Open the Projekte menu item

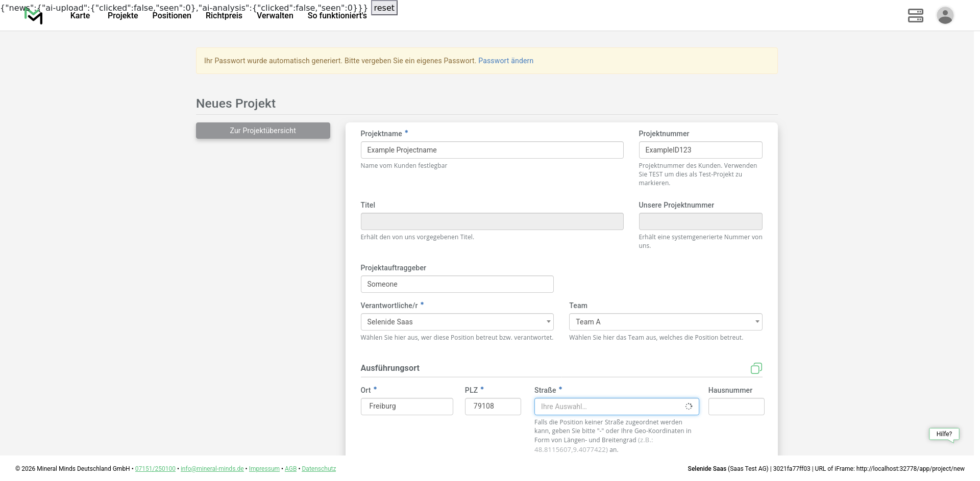122,16
